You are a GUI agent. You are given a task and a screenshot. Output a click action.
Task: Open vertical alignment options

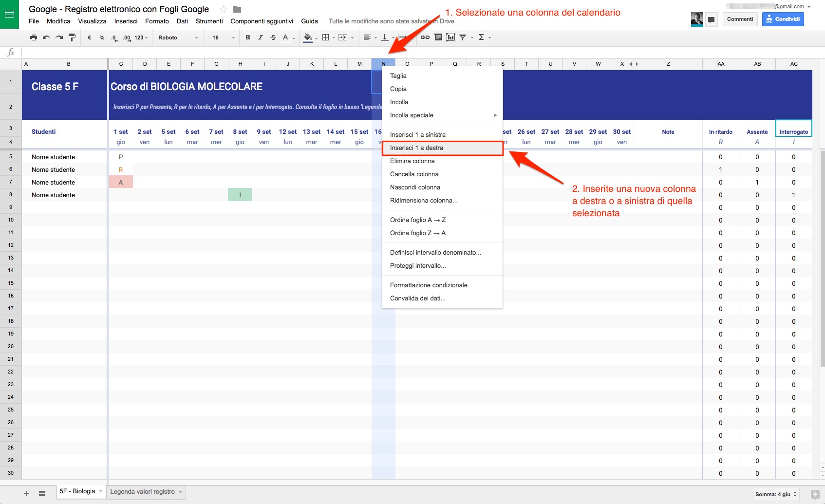[385, 37]
